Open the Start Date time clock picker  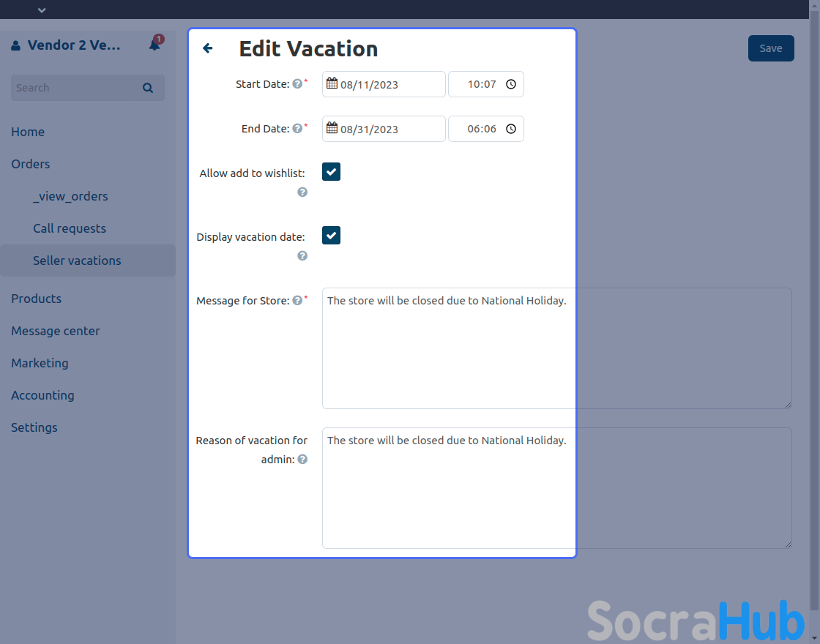click(x=511, y=84)
